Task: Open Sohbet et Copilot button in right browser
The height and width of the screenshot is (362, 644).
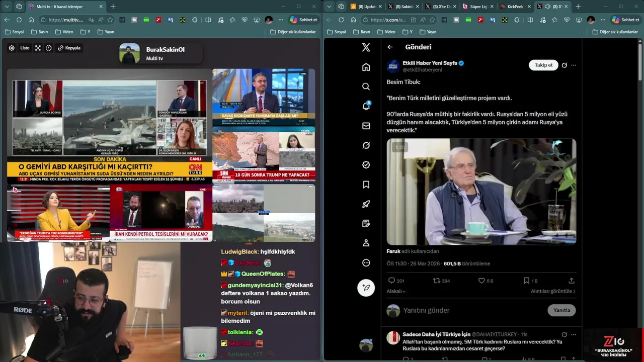Action: (x=625, y=20)
